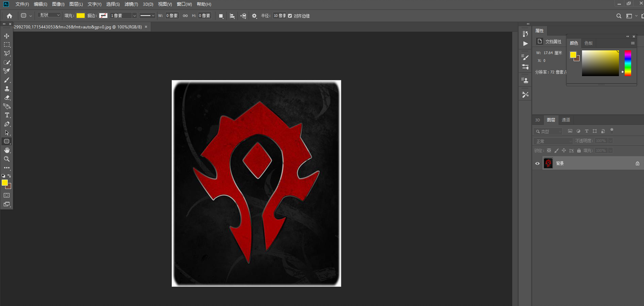Open blend mode 正常 dropdown

click(x=553, y=141)
